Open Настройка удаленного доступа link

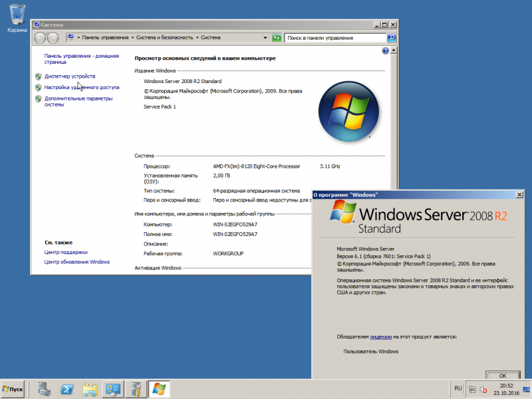82,88
